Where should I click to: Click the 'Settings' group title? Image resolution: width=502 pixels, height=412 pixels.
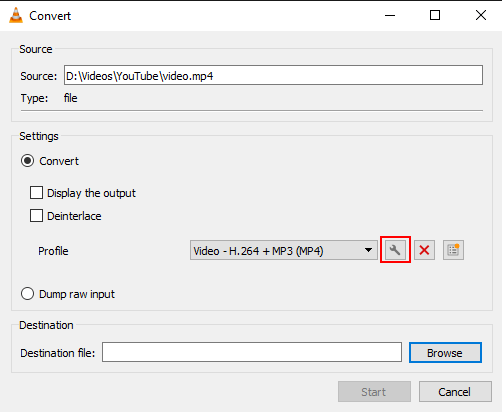click(39, 136)
